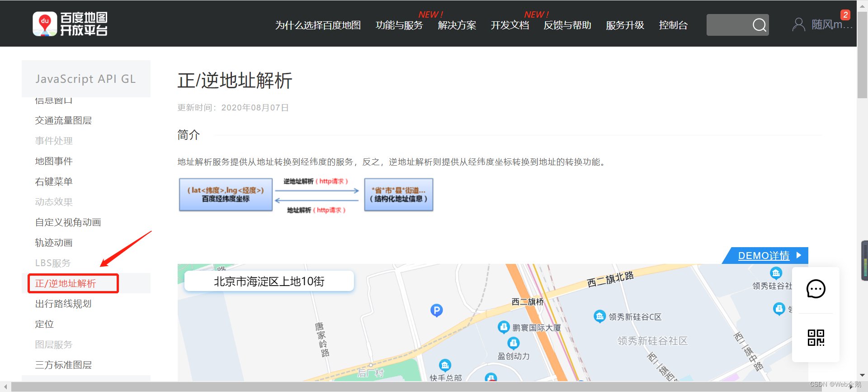The width and height of the screenshot is (868, 392).
Task: Go to 控制台 console
Action: pyautogui.click(x=673, y=25)
